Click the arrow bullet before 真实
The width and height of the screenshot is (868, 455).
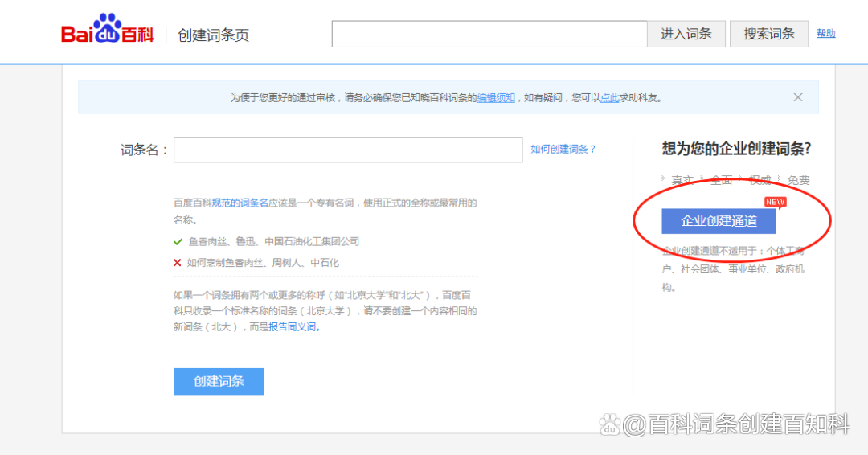pos(664,179)
